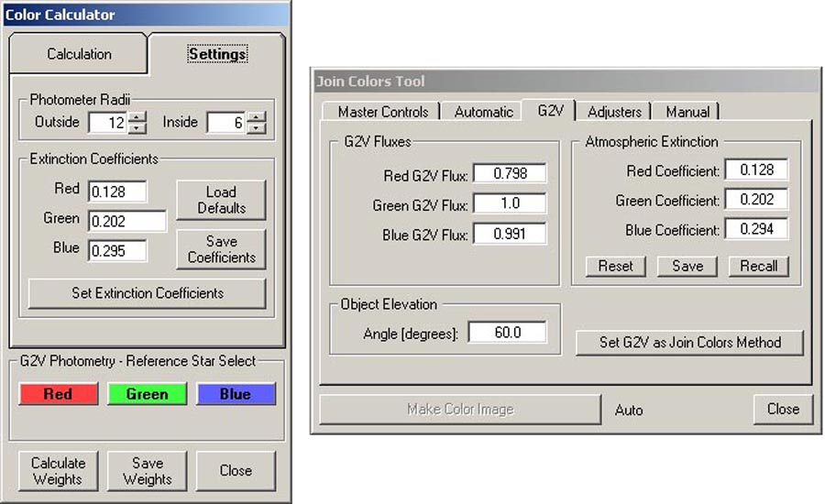Open the Master Controls tab
This screenshot has width=825, height=504.
382,112
